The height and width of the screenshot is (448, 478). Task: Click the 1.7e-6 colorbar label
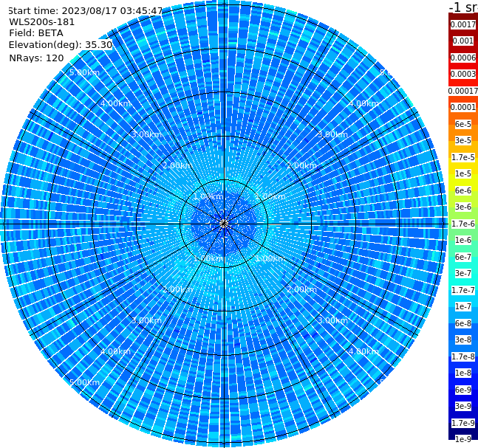pos(463,224)
